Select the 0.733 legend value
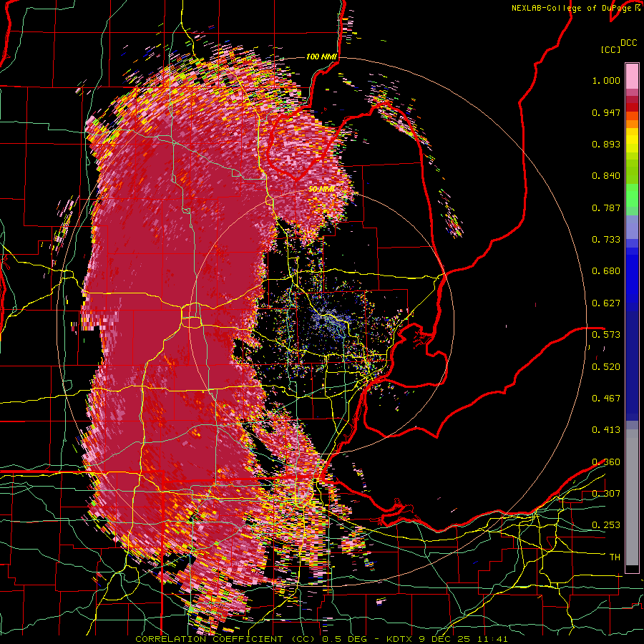644x644 pixels. (x=606, y=240)
